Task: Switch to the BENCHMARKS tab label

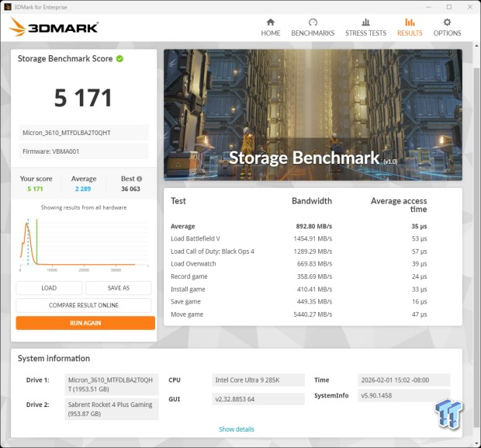Action: (313, 33)
